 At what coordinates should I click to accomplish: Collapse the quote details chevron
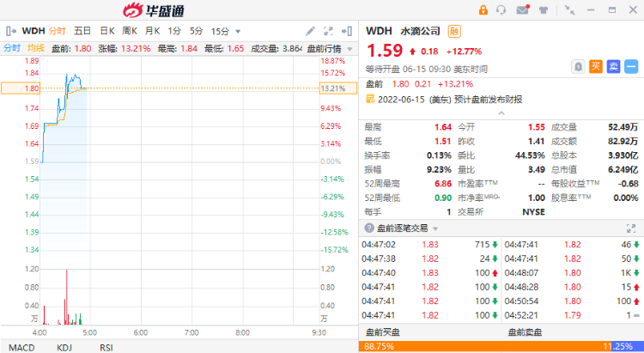[x=501, y=113]
